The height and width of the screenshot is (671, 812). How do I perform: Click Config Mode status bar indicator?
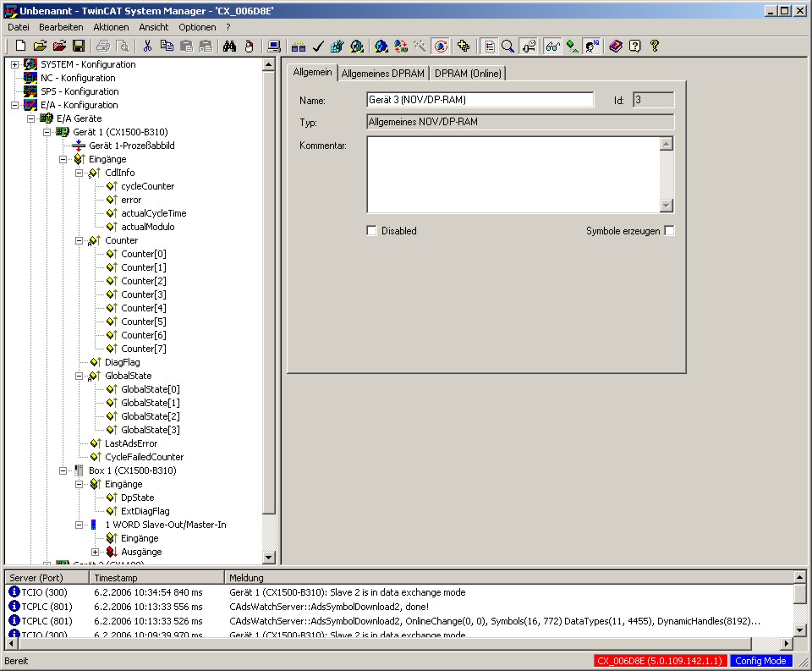click(x=760, y=661)
